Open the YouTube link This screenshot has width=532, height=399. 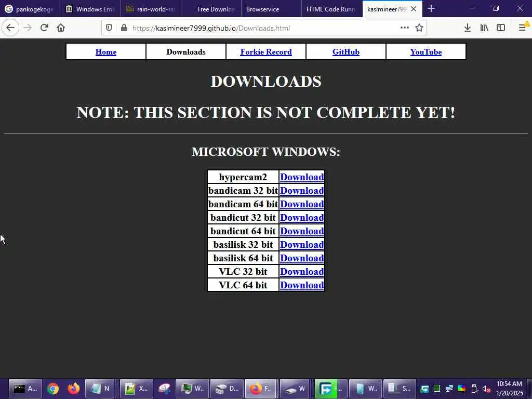(x=426, y=52)
